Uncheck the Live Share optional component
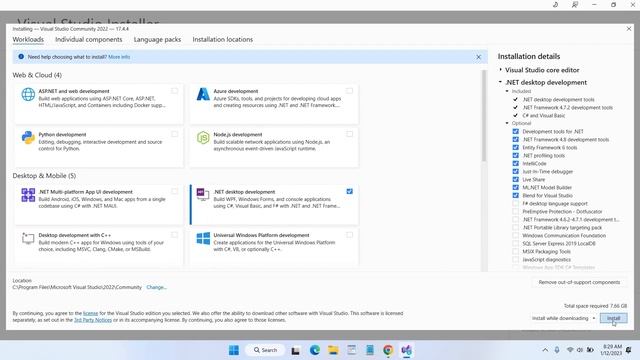This screenshot has height=360, width=640. (x=516, y=179)
